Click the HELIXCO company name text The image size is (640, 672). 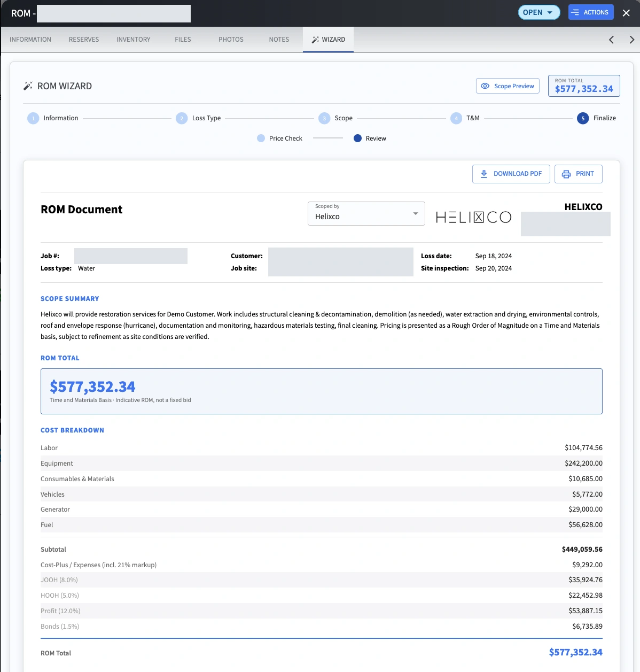click(583, 207)
